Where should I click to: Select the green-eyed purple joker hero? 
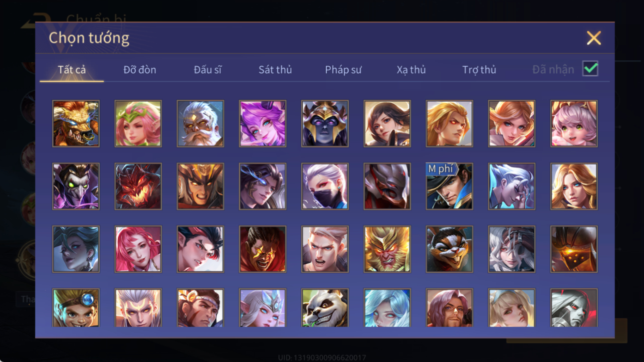tap(76, 186)
